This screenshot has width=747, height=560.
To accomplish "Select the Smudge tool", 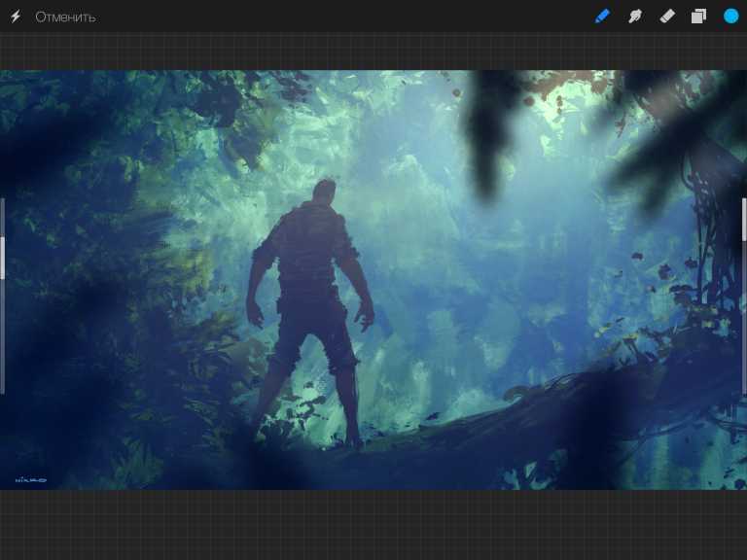I will tap(634, 17).
